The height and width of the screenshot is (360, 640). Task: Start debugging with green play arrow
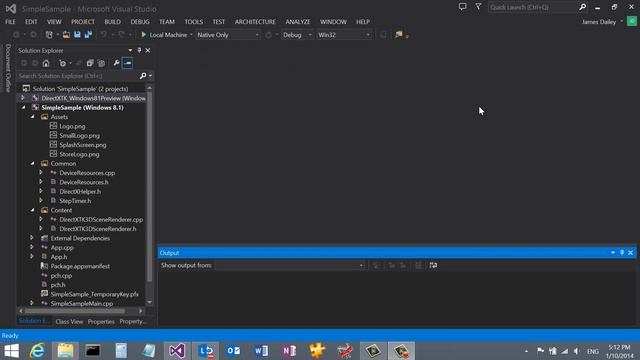143,35
